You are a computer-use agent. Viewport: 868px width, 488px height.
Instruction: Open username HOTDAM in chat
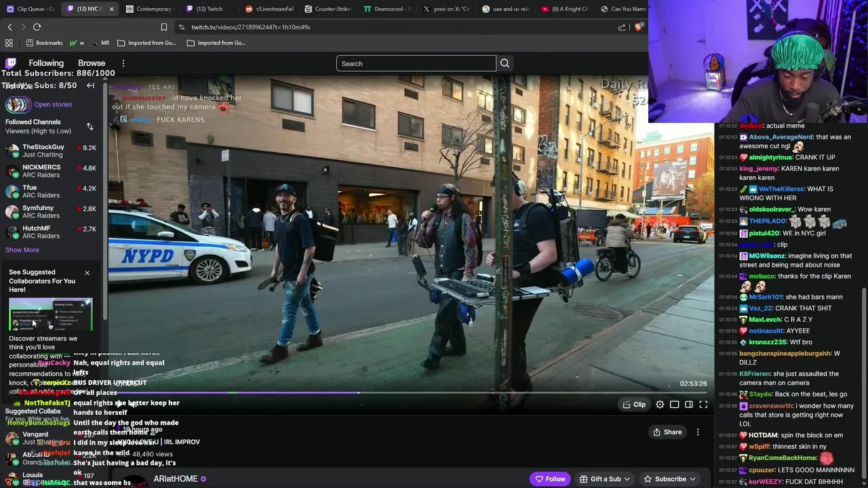pos(763,435)
